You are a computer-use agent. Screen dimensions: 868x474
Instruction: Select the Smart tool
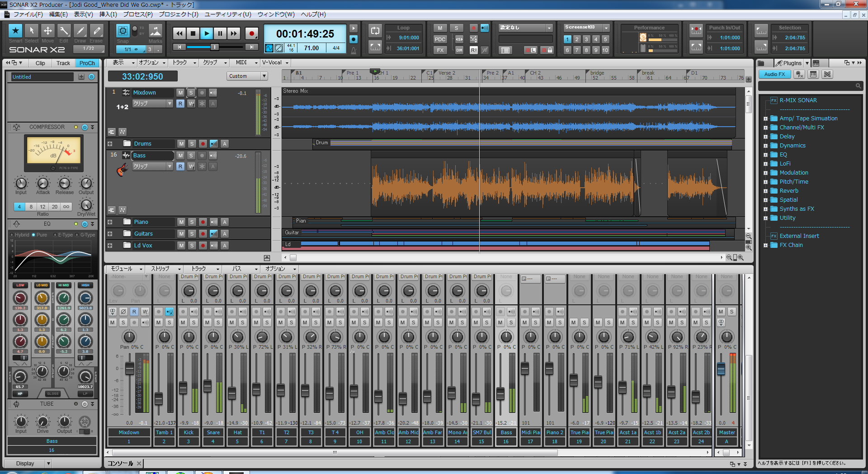click(15, 31)
